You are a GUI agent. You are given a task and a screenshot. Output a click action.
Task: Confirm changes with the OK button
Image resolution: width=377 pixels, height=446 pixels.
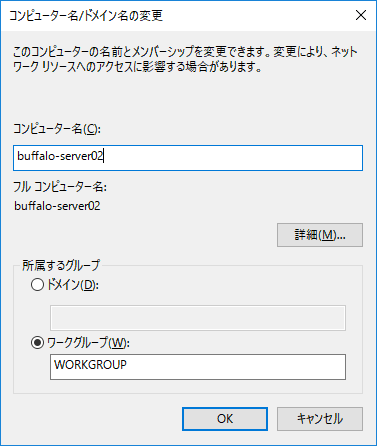(x=225, y=419)
